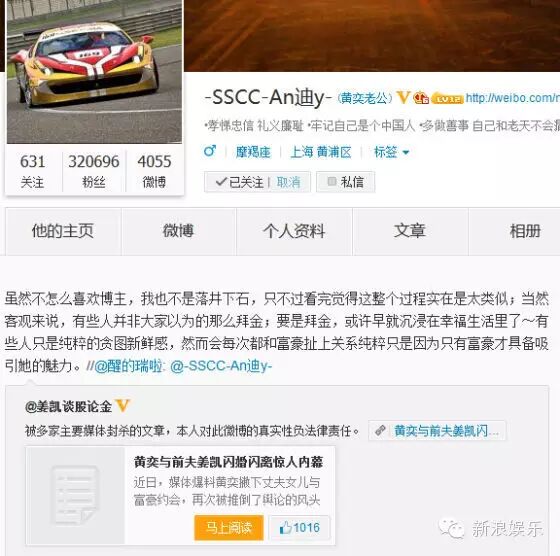Expand the 标签 tags dropdown

(x=391, y=152)
